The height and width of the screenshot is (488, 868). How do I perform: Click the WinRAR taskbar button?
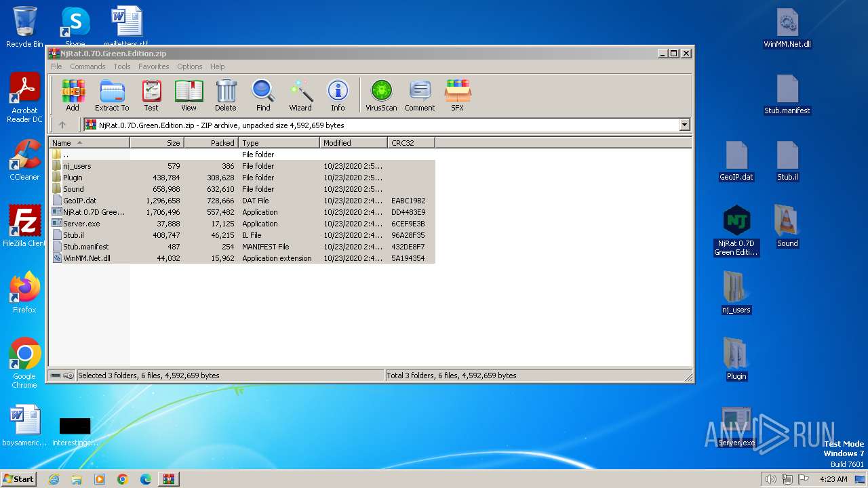pyautogui.click(x=168, y=479)
